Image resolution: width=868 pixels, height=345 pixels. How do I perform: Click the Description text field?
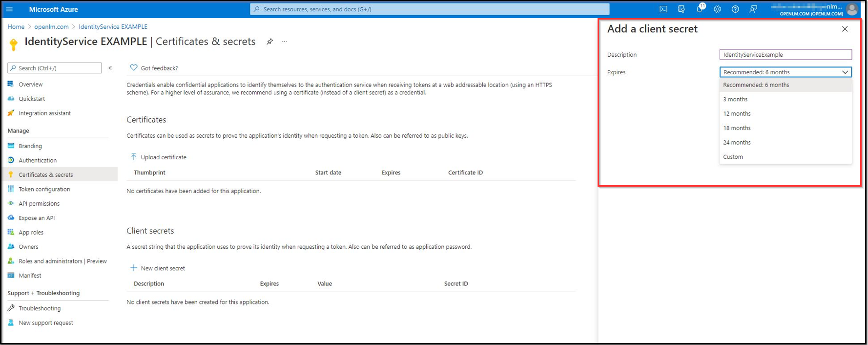pos(785,55)
